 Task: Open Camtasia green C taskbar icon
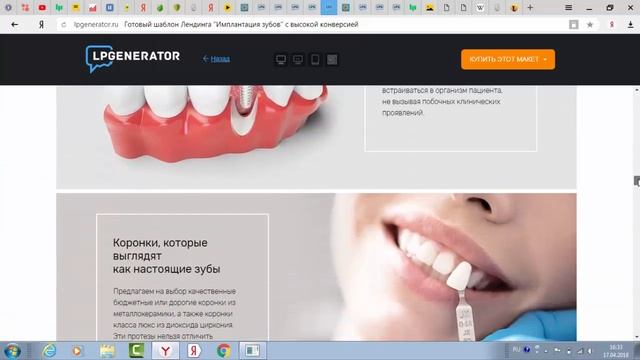pos(136,351)
